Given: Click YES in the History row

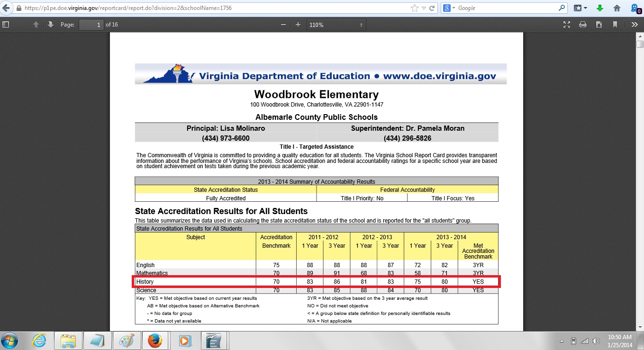Looking at the screenshot, I should pyautogui.click(x=478, y=282).
